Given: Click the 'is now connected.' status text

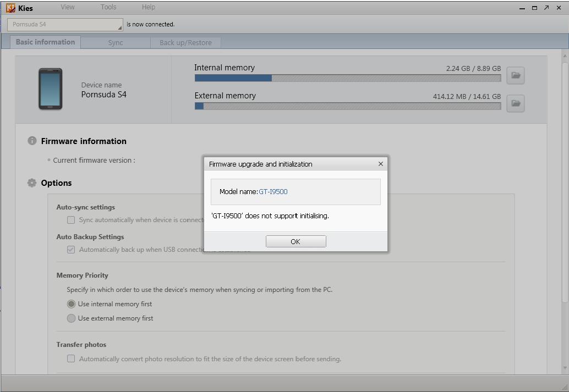Looking at the screenshot, I should pos(151,24).
